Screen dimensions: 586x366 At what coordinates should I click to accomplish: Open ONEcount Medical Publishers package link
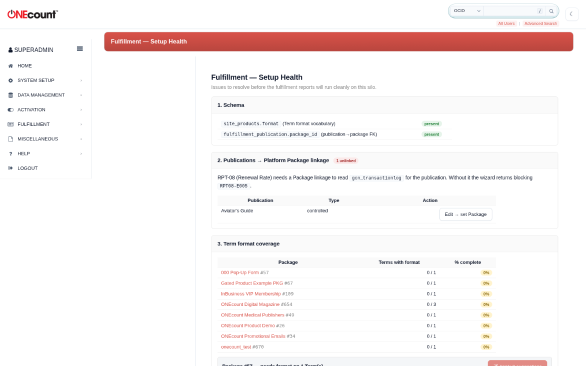coord(252,315)
